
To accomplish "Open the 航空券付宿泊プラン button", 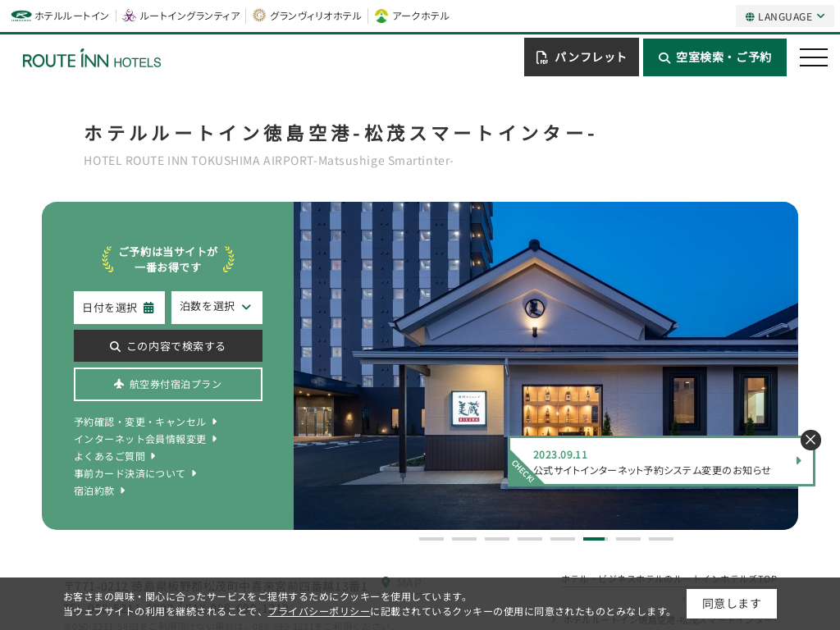I will (x=167, y=384).
